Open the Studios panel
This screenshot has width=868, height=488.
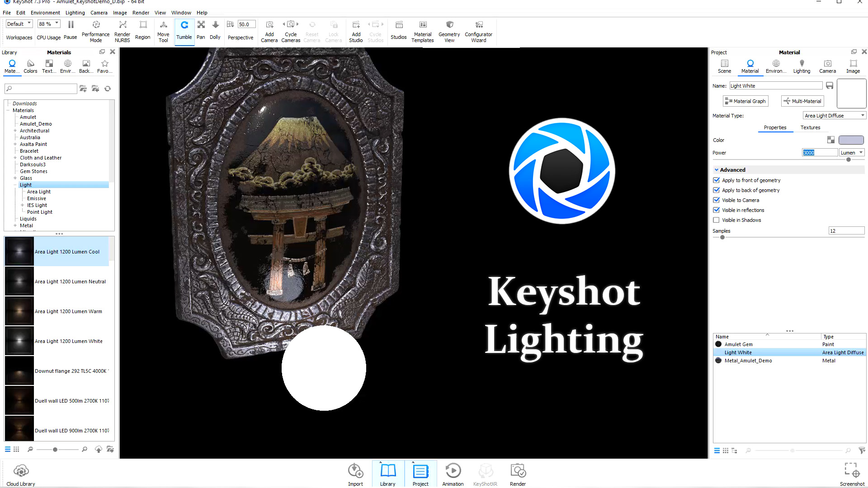(x=398, y=30)
